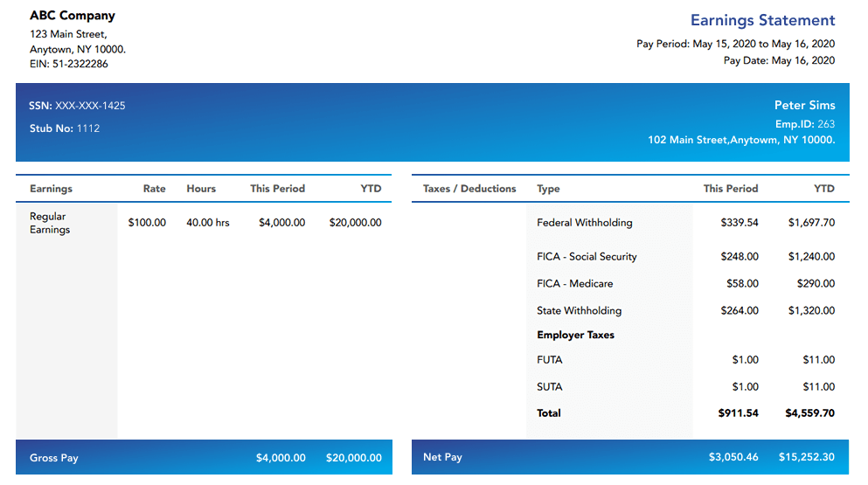Click the This Period header in the earnings table
This screenshot has width=868, height=485.
pos(277,189)
